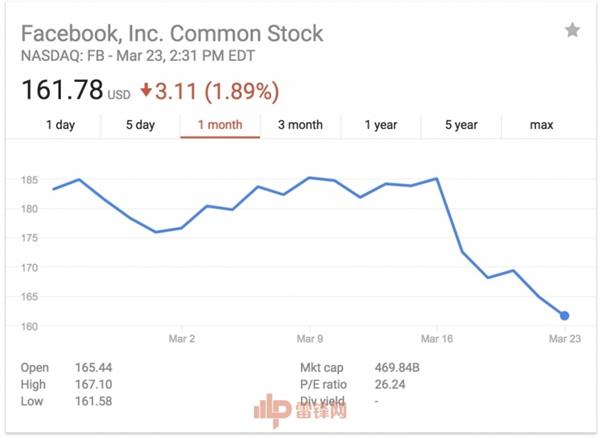Open the 1 year chart view
Screen dimensions: 600x438
tap(380, 125)
